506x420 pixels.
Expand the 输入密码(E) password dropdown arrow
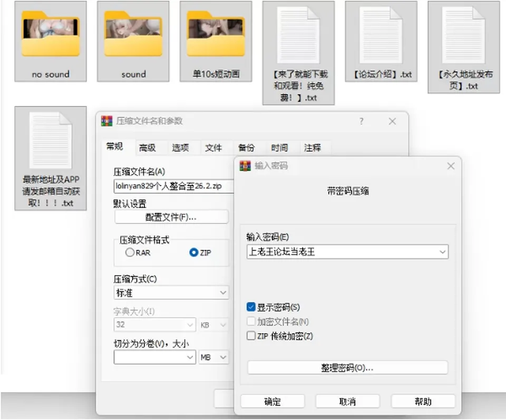coord(442,252)
